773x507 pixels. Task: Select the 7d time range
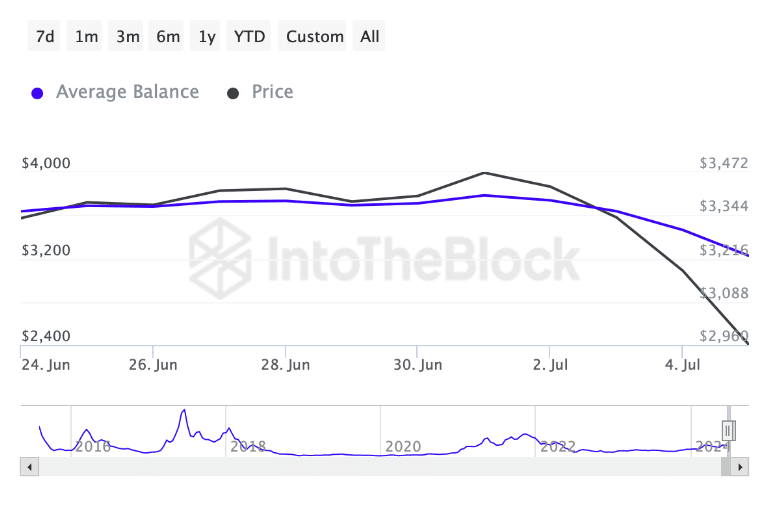tap(45, 37)
